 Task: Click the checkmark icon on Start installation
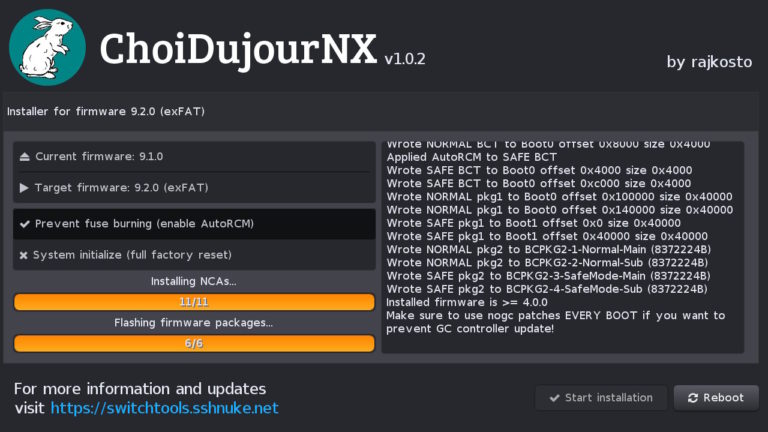point(552,398)
